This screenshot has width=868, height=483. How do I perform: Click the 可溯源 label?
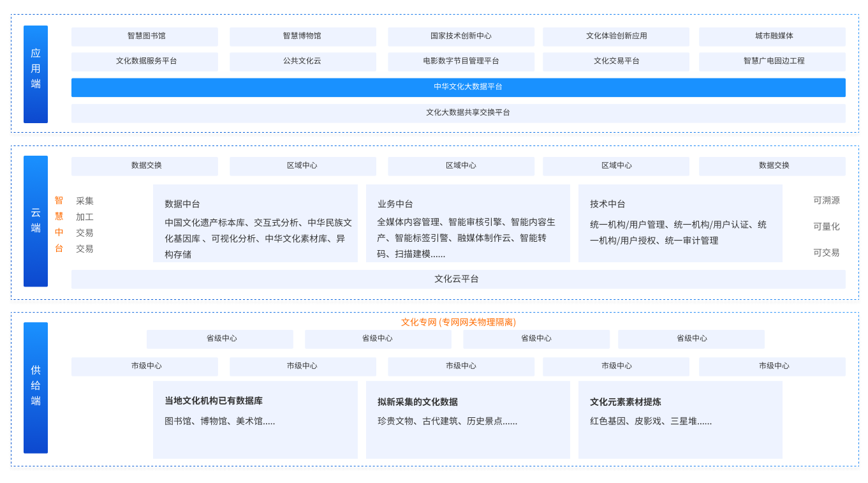coord(827,200)
